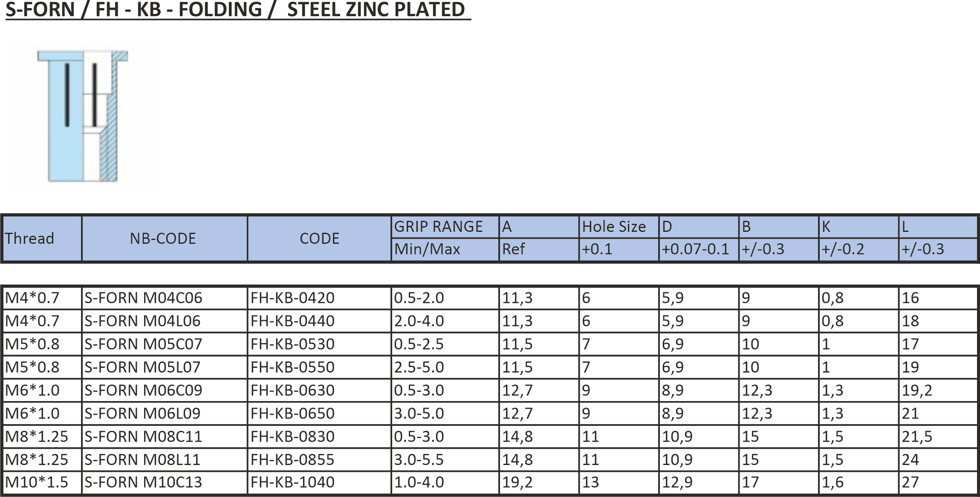The width and height of the screenshot is (980, 497).
Task: Click the GRIP RANGE header cell
Action: (x=445, y=227)
